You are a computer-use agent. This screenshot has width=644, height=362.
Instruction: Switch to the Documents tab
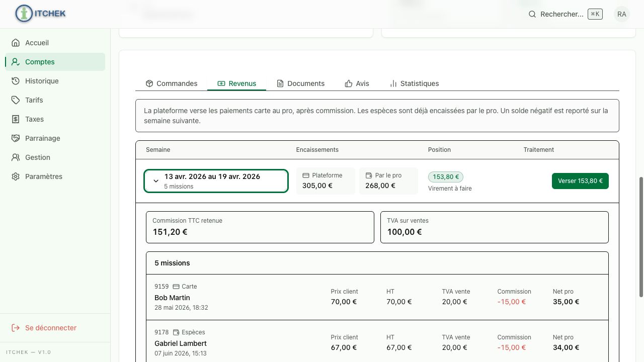point(301,83)
